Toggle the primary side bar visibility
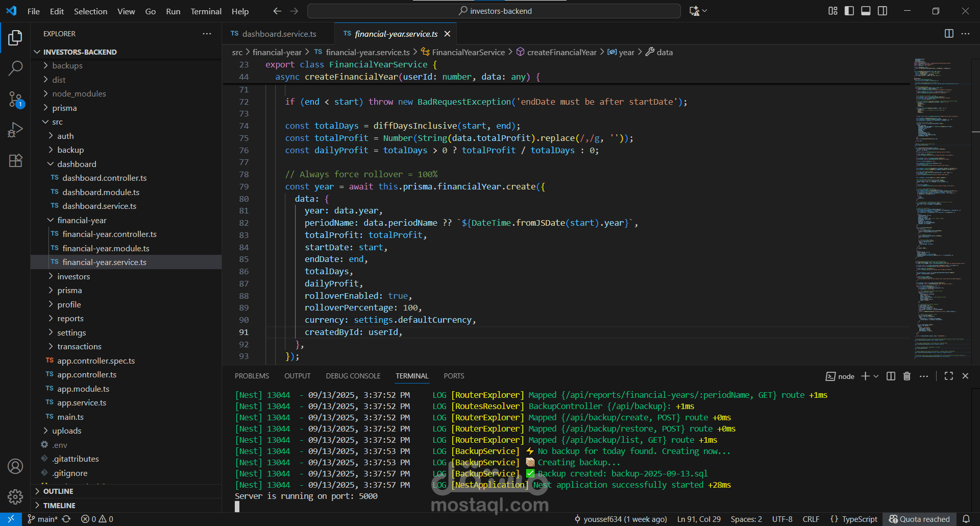Viewport: 980px width, 526px height. (849, 11)
